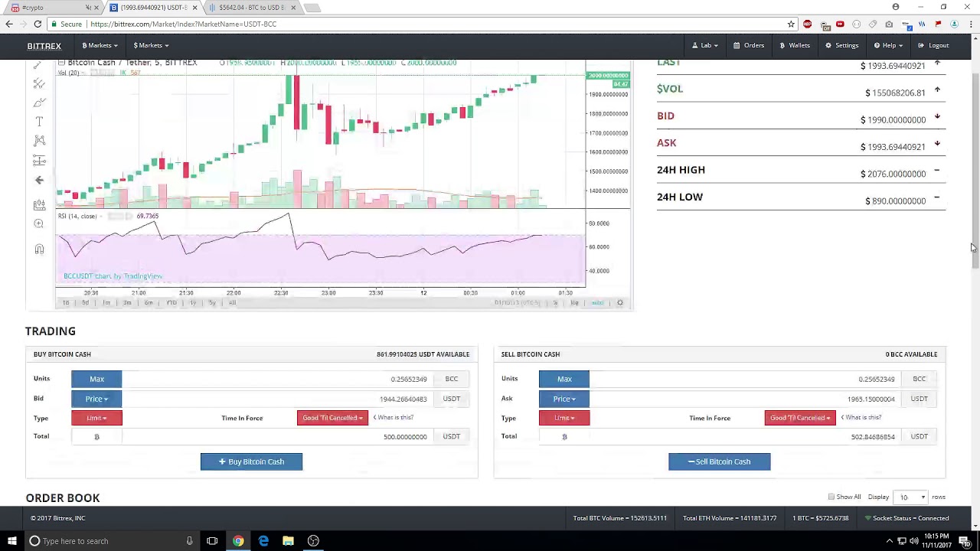Click the Windows Start button

click(11, 541)
